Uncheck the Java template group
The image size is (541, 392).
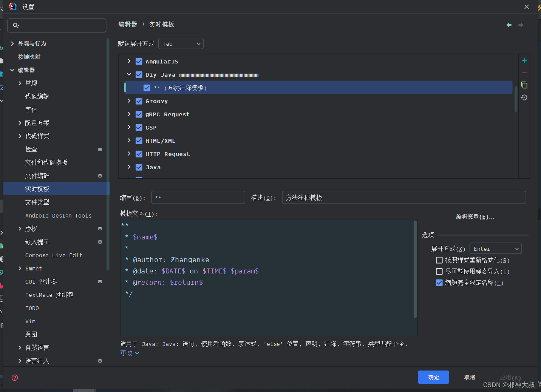pos(139,167)
